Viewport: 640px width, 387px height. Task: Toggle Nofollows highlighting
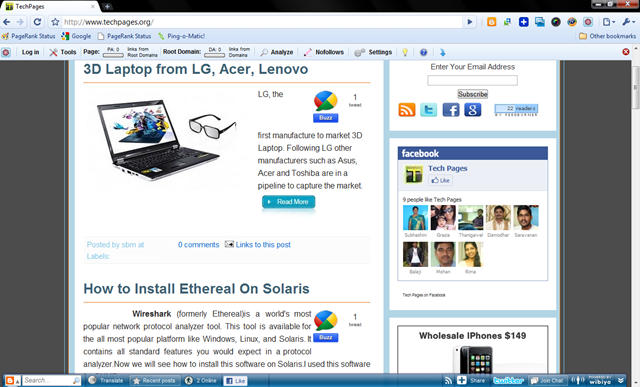(x=324, y=52)
